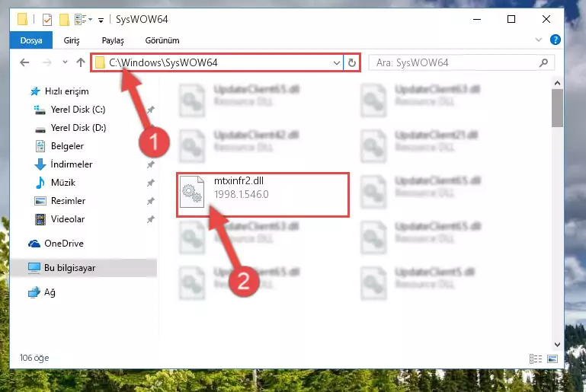586x392 pixels.
Task: Click the vertical scrollbar thumb
Action: (x=557, y=108)
